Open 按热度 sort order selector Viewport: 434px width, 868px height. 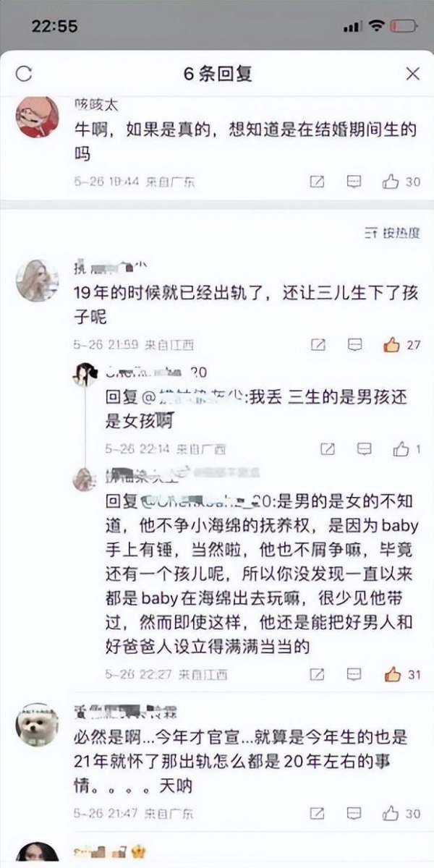[393, 233]
